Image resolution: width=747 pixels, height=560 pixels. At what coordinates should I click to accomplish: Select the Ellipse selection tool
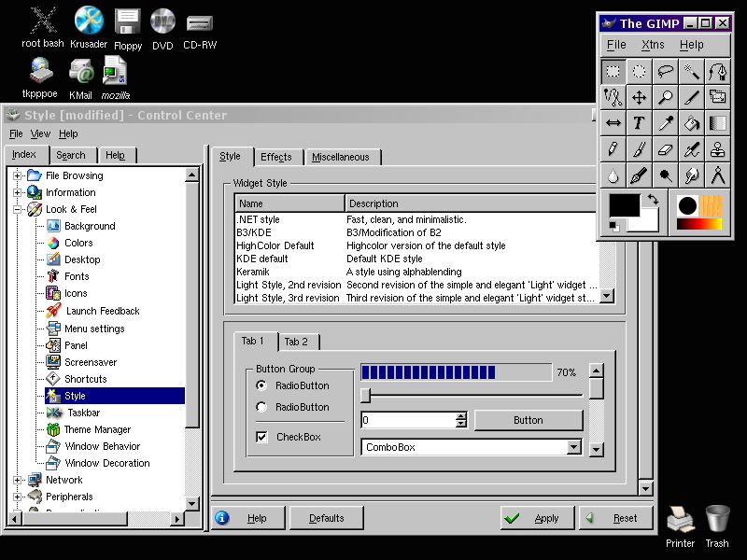click(639, 71)
